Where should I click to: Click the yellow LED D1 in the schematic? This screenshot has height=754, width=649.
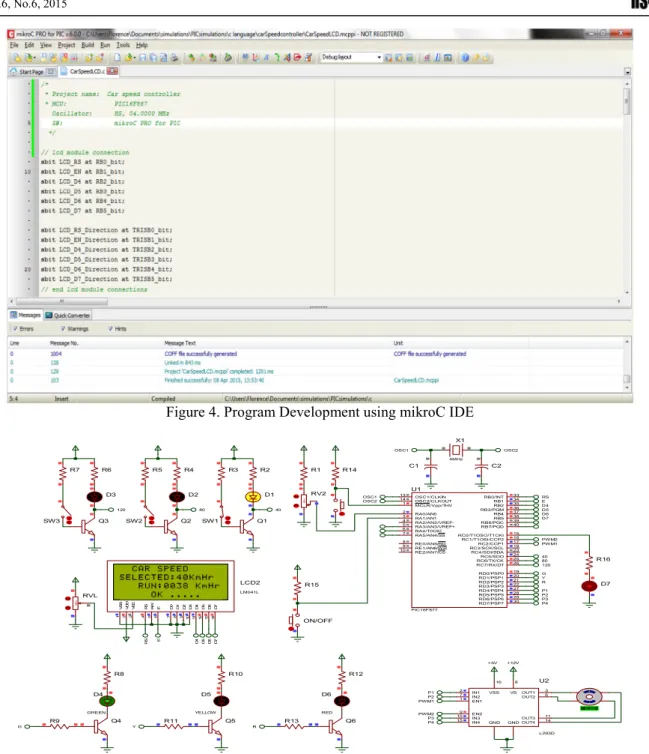[253, 497]
